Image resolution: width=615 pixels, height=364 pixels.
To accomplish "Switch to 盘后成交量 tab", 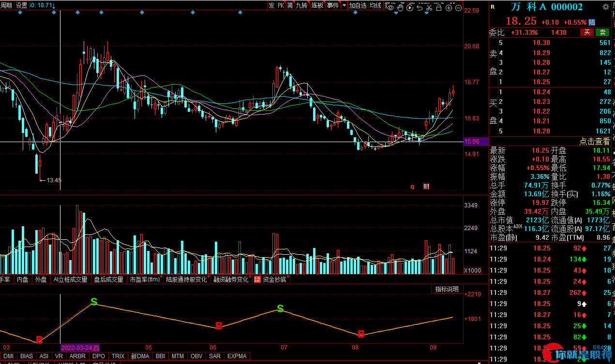I will pyautogui.click(x=108, y=279).
